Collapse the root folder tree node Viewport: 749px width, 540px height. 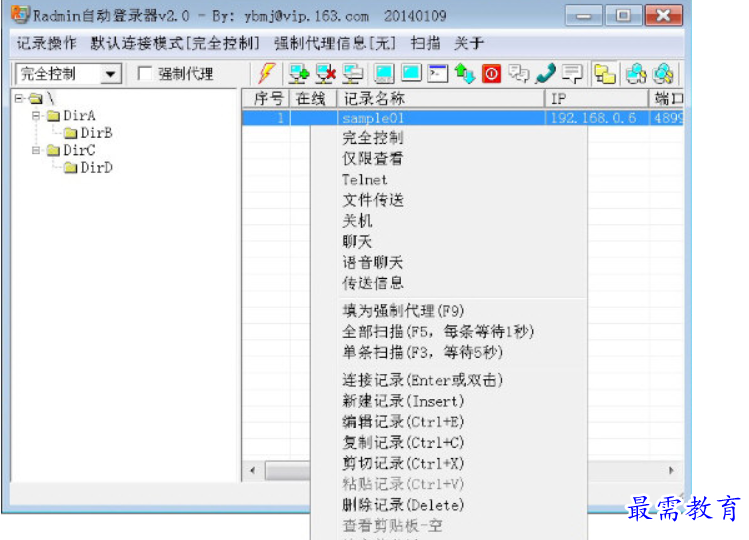click(x=18, y=98)
